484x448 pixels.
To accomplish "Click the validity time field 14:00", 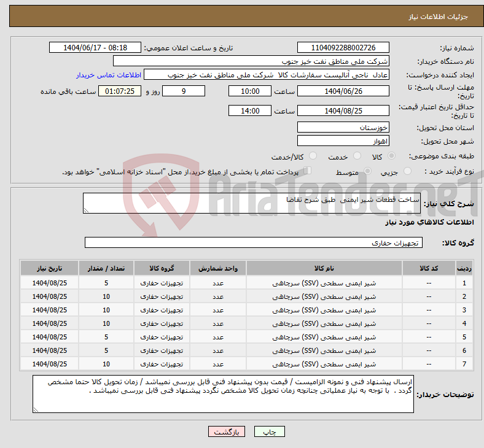I will [250, 110].
